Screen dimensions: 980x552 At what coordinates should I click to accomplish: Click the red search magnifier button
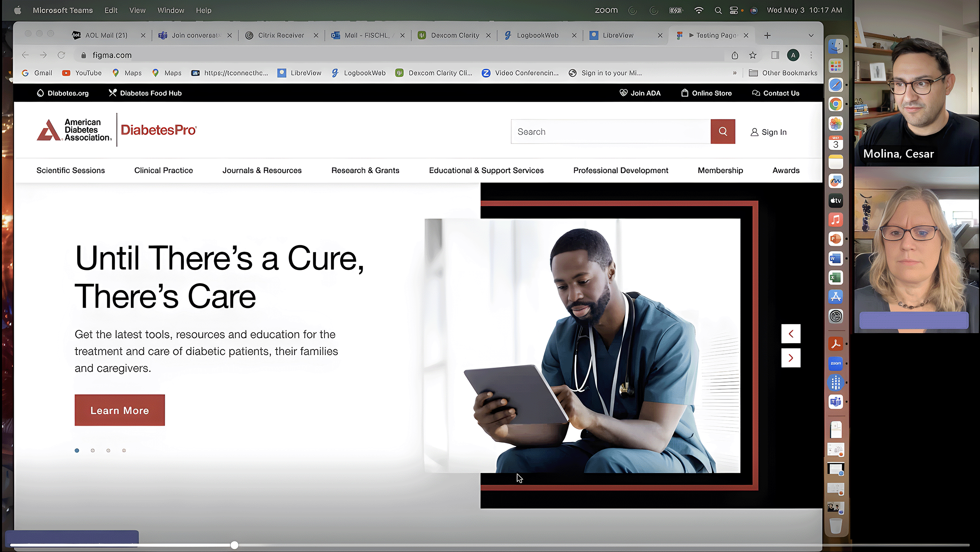click(x=722, y=131)
